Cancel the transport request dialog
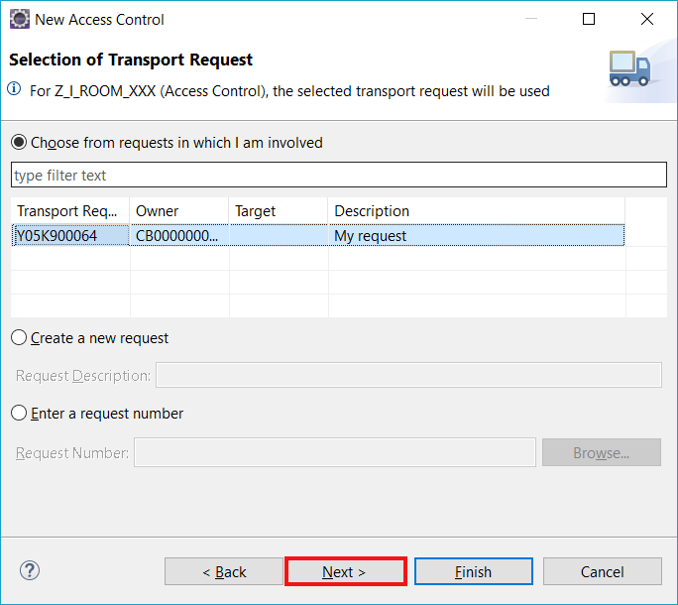This screenshot has height=605, width=678. coord(602,571)
